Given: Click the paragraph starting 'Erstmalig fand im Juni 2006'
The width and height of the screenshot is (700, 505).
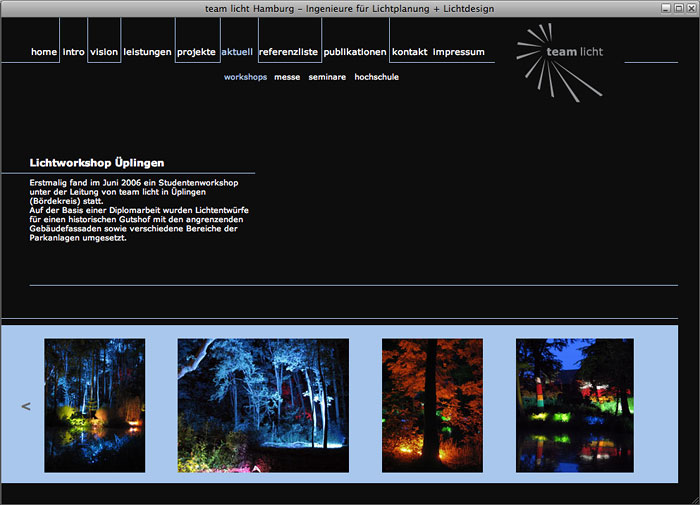Looking at the screenshot, I should 139,210.
